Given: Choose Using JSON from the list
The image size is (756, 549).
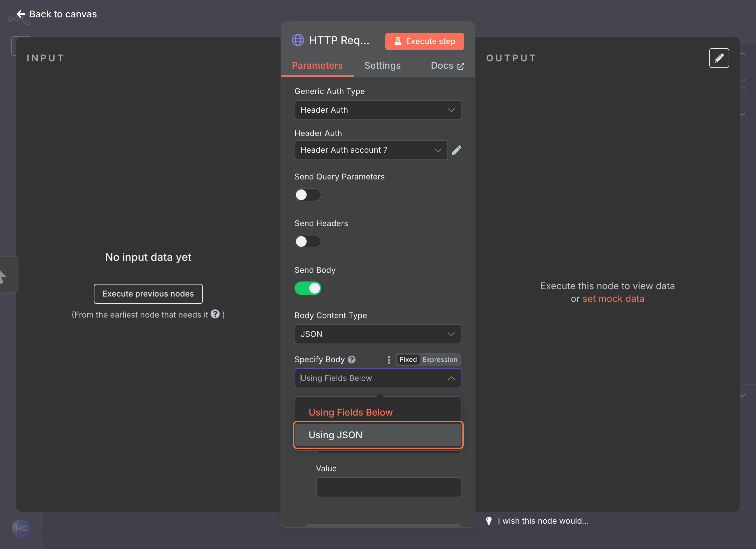Looking at the screenshot, I should 378,435.
